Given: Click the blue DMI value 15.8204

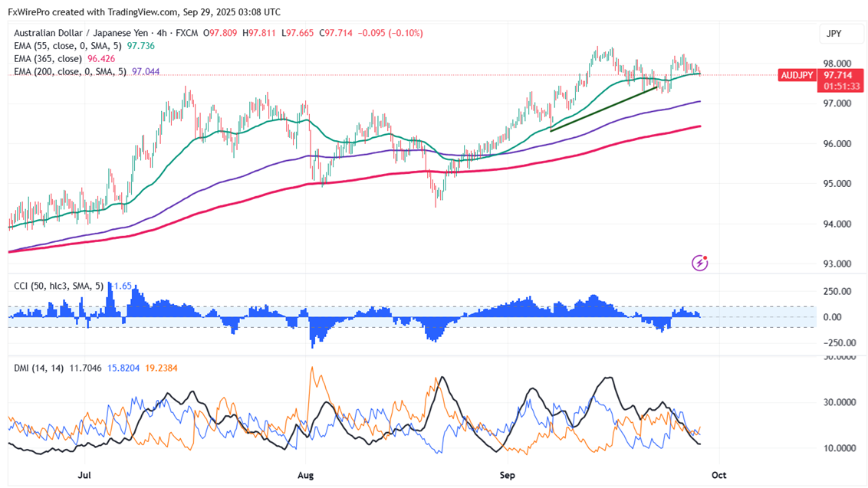Looking at the screenshot, I should (123, 368).
